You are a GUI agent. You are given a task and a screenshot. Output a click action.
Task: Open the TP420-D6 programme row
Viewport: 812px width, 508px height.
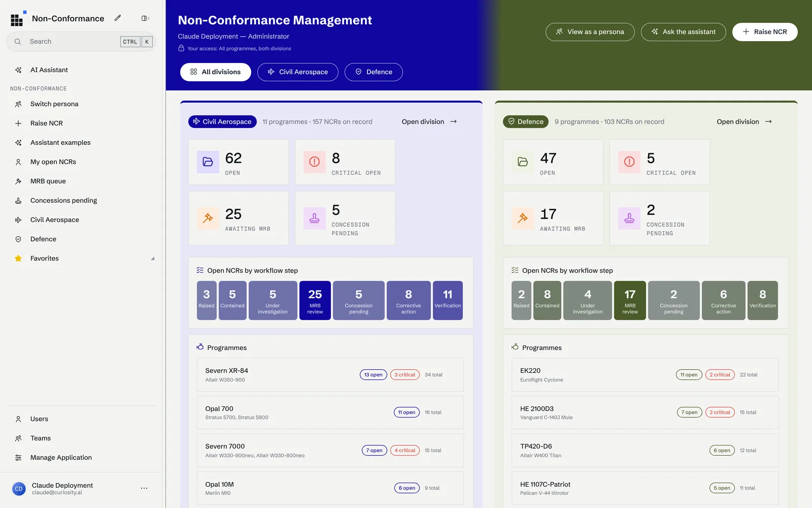tap(645, 451)
